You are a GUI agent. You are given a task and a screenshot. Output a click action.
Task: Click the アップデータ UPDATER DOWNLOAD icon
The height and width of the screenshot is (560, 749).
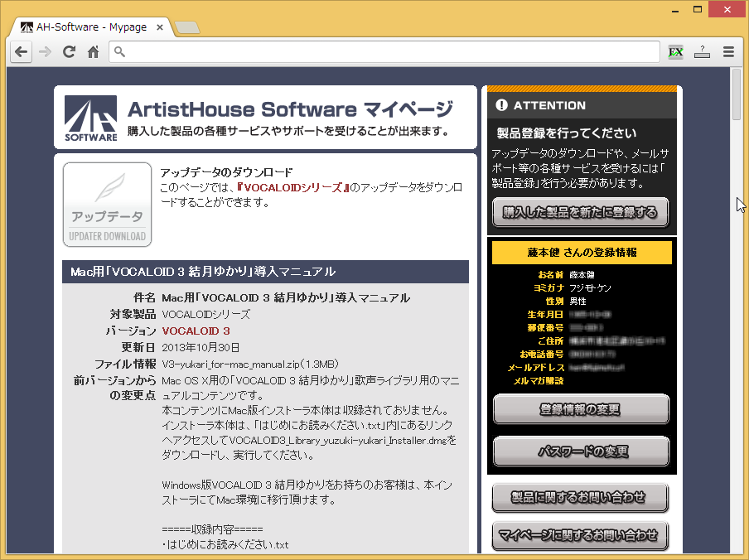[x=107, y=205]
